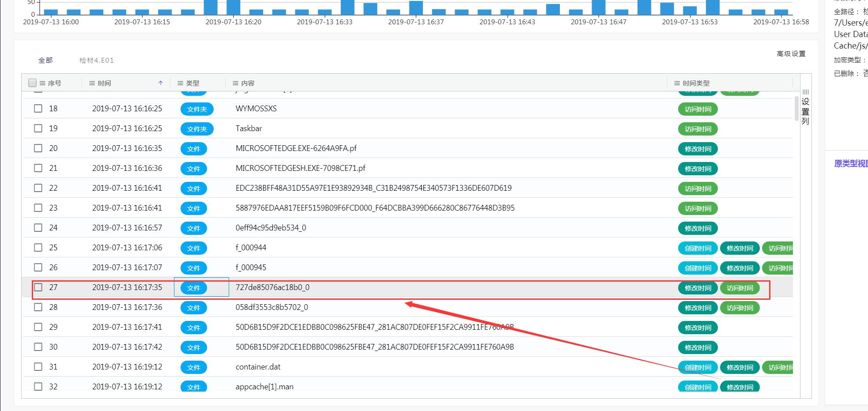Click 修改时间 tag on f_000945 row

click(740, 268)
